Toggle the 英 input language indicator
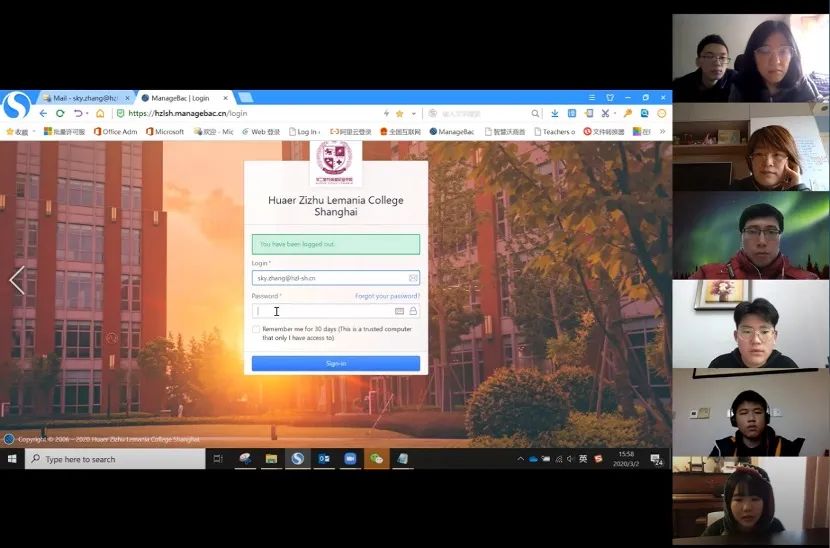830x548 pixels. tap(583, 459)
